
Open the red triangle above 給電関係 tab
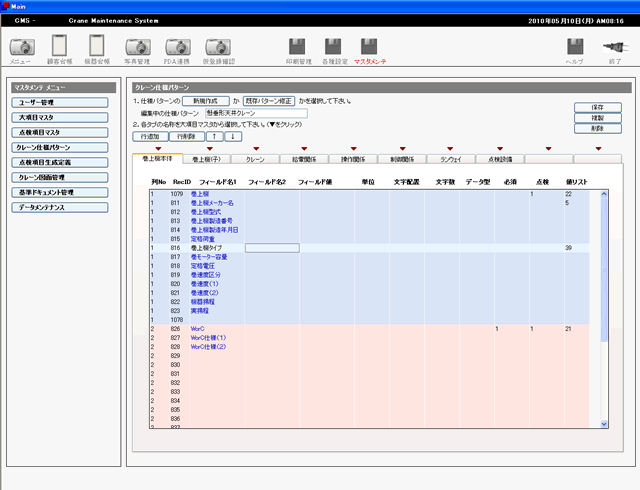304,149
